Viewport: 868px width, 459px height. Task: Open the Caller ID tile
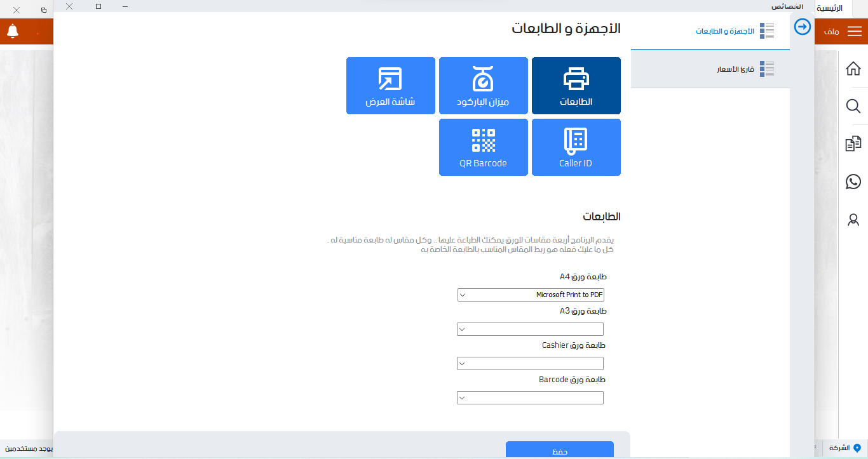click(x=576, y=147)
